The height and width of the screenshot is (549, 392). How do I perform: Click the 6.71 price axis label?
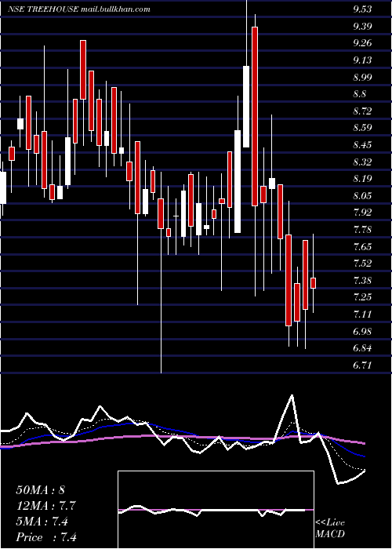[x=362, y=365]
